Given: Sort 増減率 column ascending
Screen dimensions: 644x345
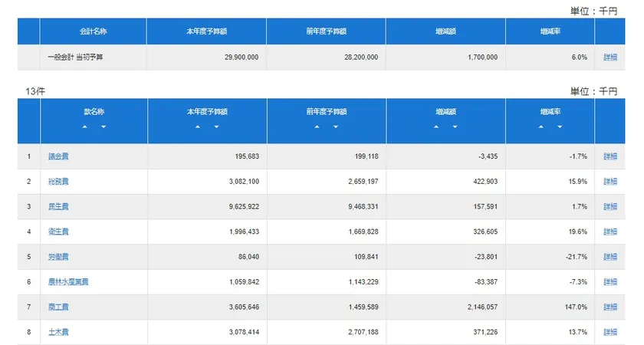Looking at the screenshot, I should (x=540, y=127).
